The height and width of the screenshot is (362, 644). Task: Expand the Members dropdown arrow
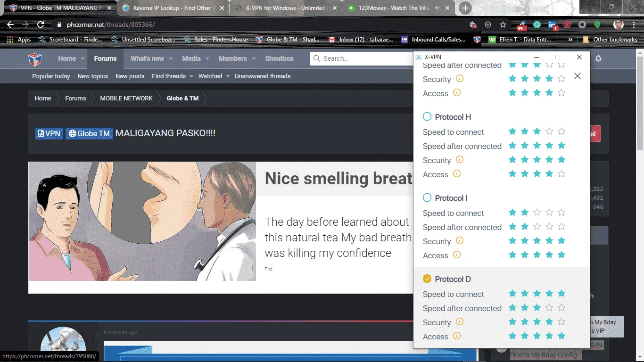(254, 59)
